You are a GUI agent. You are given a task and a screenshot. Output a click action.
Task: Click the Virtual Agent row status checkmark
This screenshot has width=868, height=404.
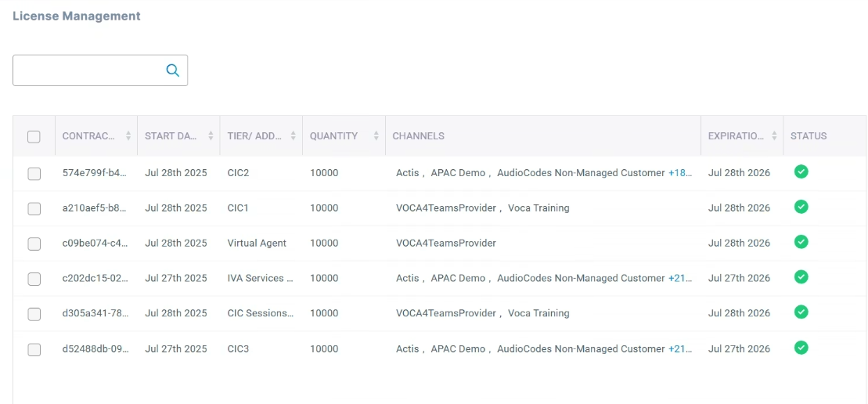pos(801,242)
